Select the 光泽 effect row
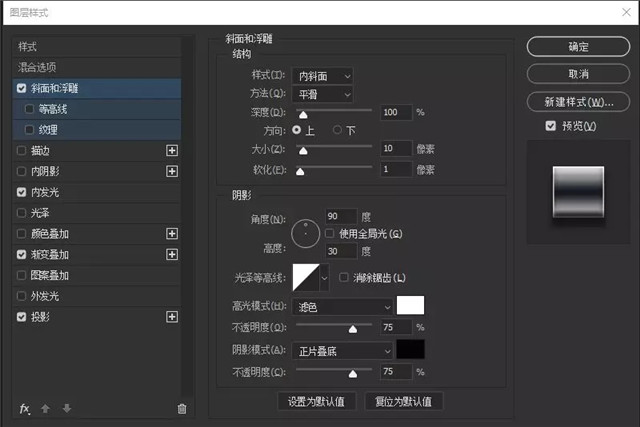The width and height of the screenshot is (640, 427). point(97,213)
